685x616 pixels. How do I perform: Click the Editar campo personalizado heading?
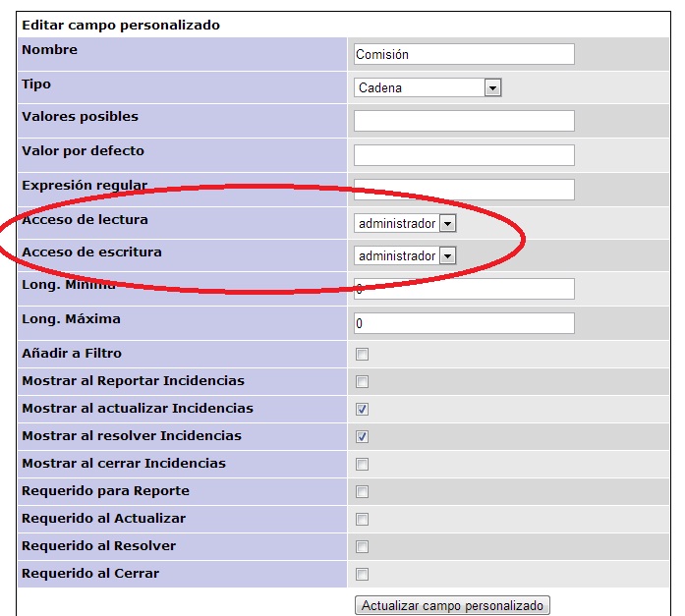click(x=121, y=25)
